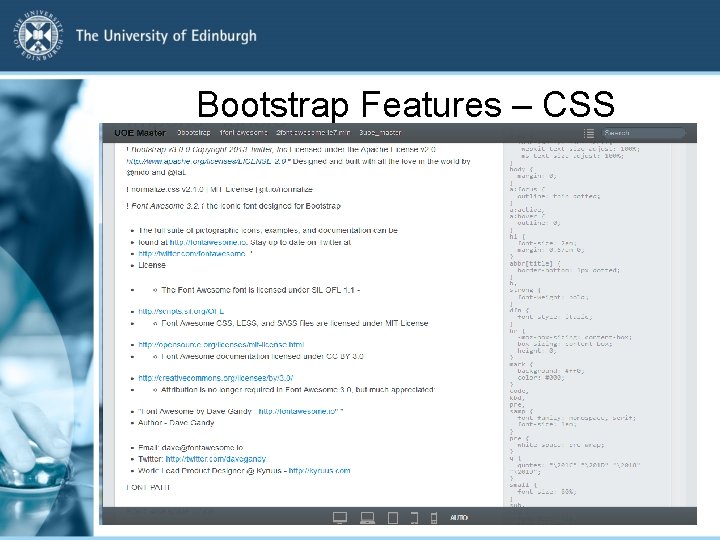Open the 2font-awesome-ie7.min section tab
Viewport: 720px width, 540px height.
pyautogui.click(x=313, y=133)
